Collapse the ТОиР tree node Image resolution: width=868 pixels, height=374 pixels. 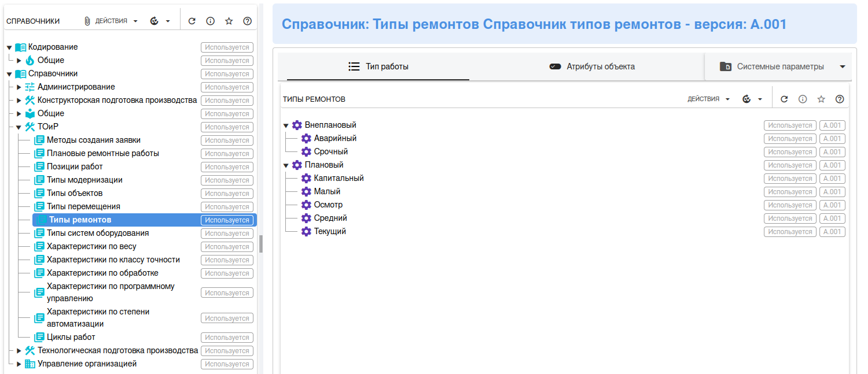19,127
